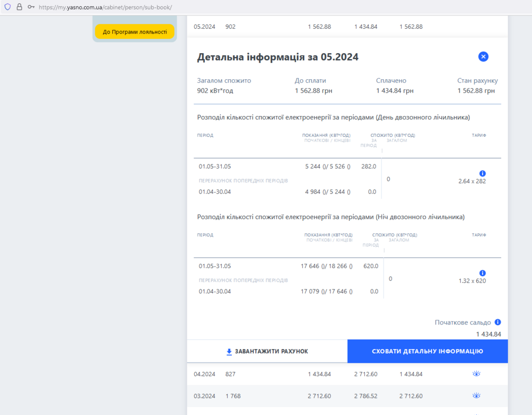The width and height of the screenshot is (532, 415).
Task: Click the Детальна інформація за 05.2024 heading
Action: coord(278,57)
